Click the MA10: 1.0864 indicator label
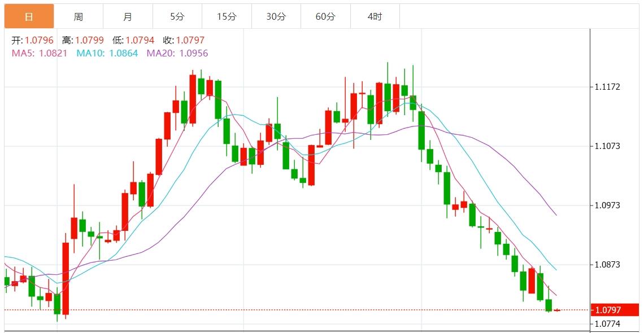The width and height of the screenshot is (644, 333). click(x=107, y=53)
